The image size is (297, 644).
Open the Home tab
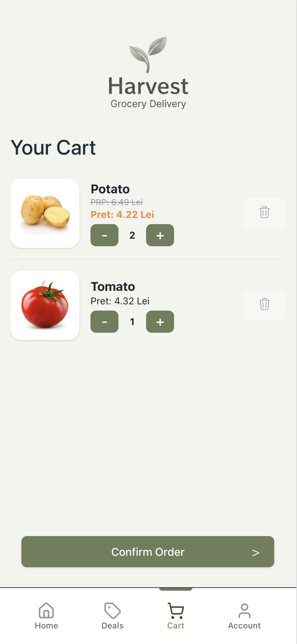pyautogui.click(x=46, y=616)
